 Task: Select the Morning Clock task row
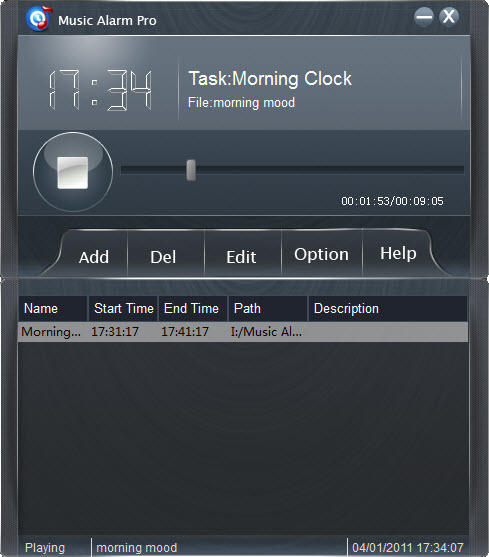[x=243, y=332]
